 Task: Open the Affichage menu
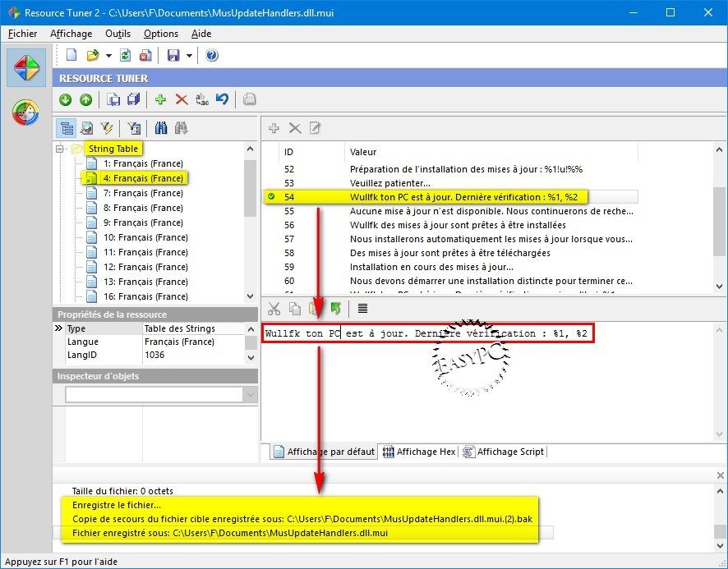71,34
